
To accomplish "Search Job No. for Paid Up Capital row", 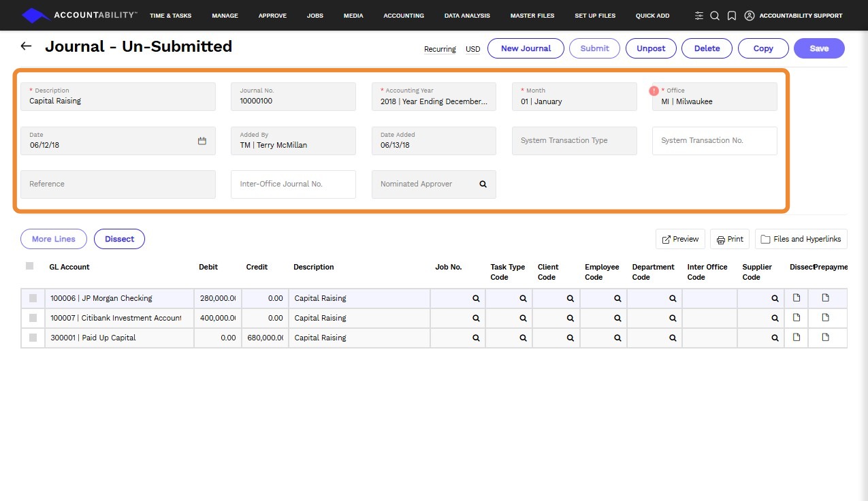I will point(477,338).
